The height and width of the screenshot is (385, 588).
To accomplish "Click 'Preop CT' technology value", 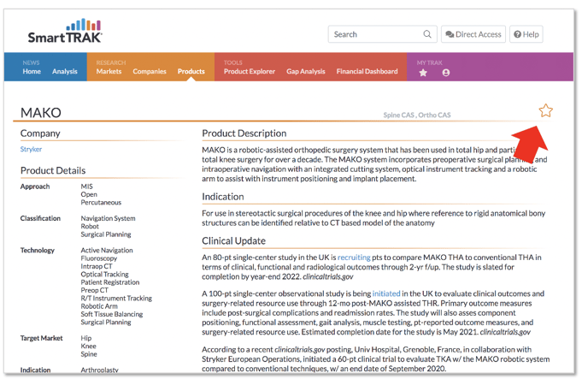I will click(x=95, y=290).
